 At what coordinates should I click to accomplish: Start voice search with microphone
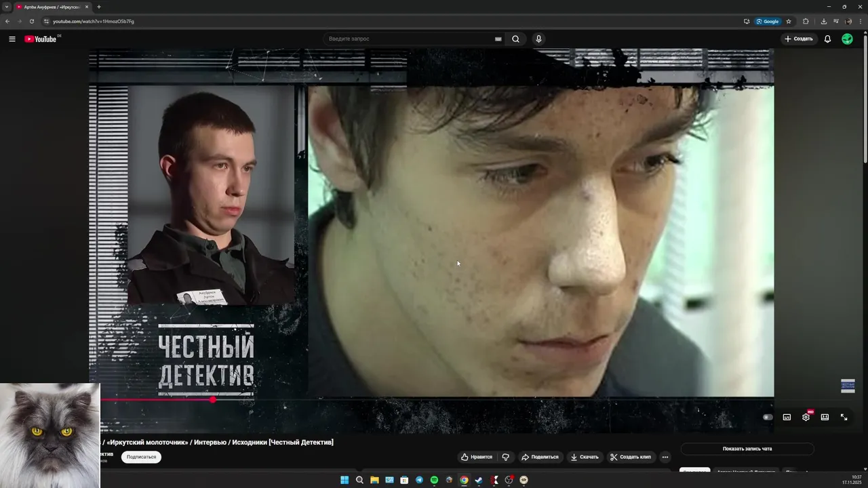[x=538, y=39]
